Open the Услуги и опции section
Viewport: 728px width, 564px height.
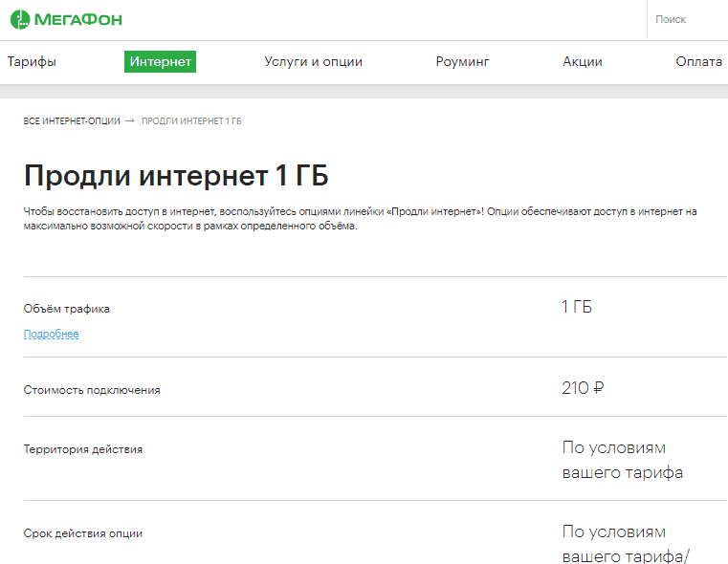[314, 62]
